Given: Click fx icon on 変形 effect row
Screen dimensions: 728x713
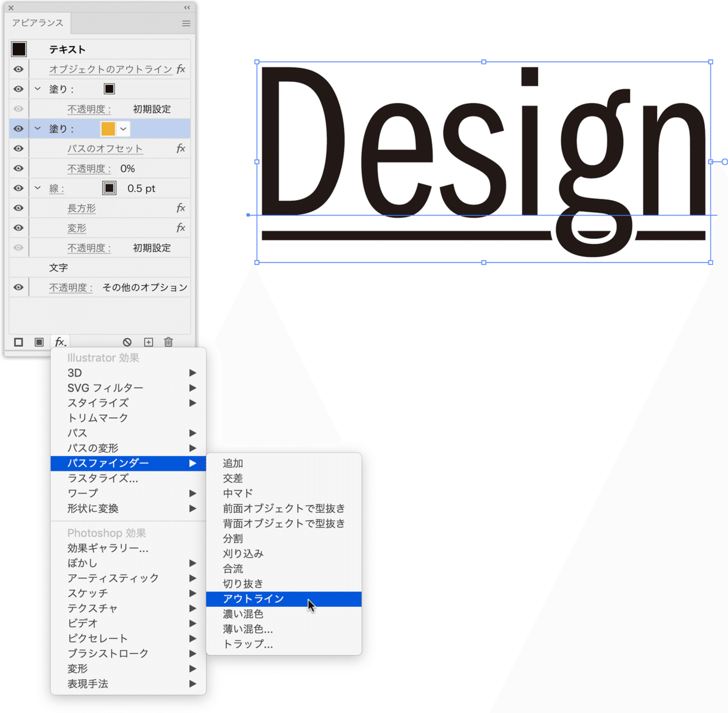Looking at the screenshot, I should [181, 228].
